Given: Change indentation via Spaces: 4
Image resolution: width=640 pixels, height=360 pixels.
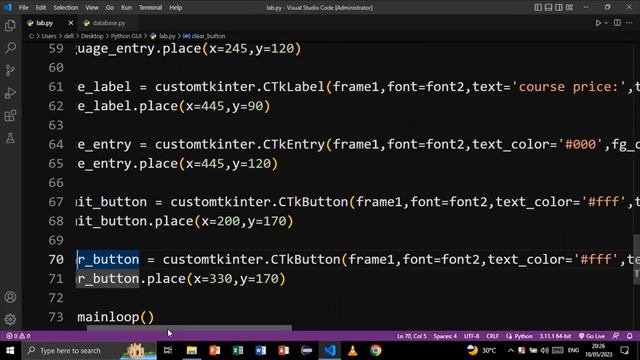Looking at the screenshot, I should tap(445, 336).
